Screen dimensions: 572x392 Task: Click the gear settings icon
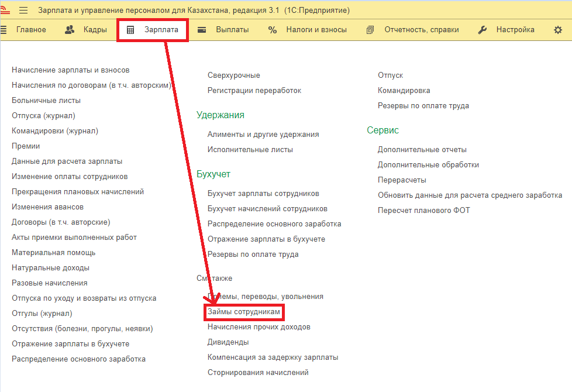(x=558, y=30)
